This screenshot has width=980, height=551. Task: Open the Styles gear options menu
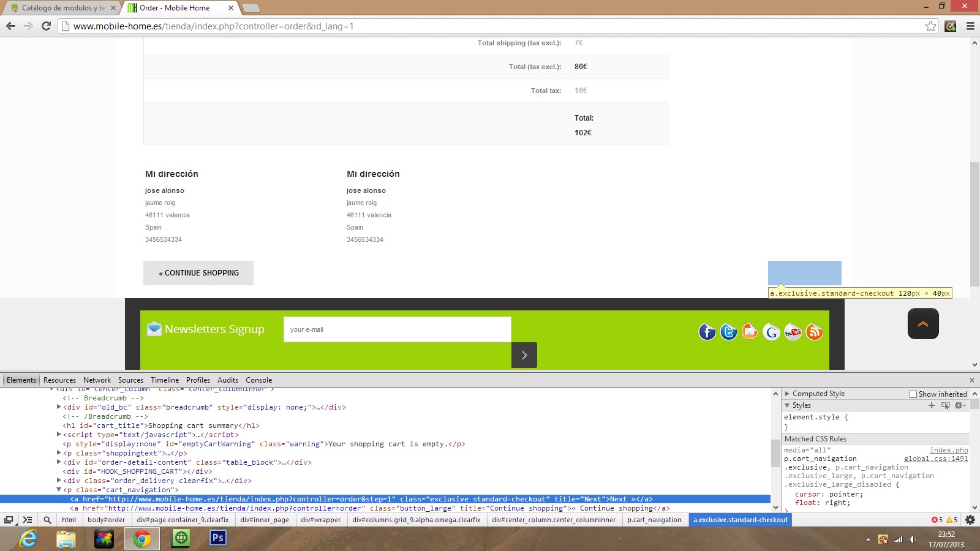960,405
